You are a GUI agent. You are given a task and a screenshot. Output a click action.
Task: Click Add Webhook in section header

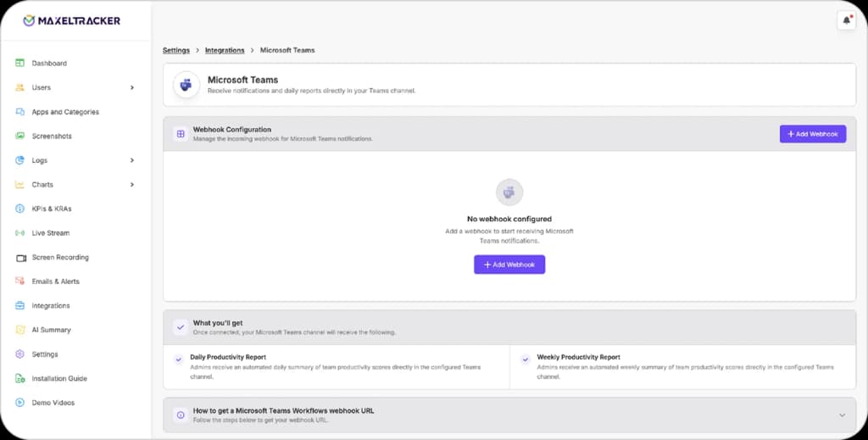pyautogui.click(x=813, y=134)
